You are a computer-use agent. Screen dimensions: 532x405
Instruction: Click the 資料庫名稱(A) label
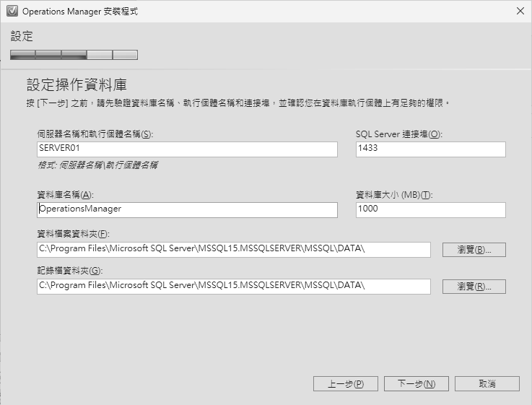[x=65, y=195]
